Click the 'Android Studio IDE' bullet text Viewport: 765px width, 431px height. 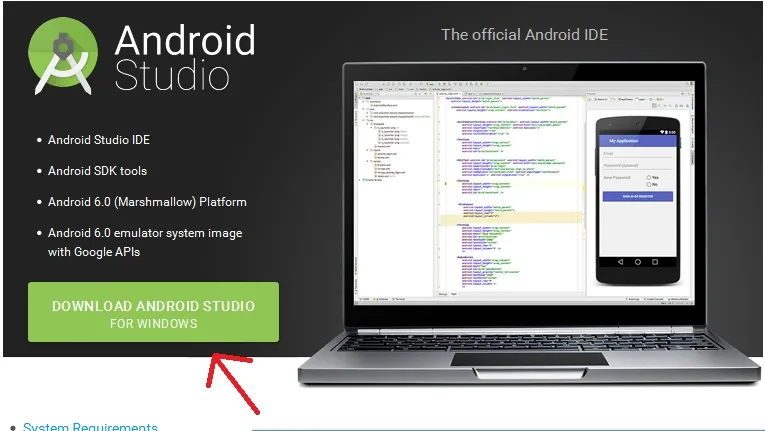99,140
